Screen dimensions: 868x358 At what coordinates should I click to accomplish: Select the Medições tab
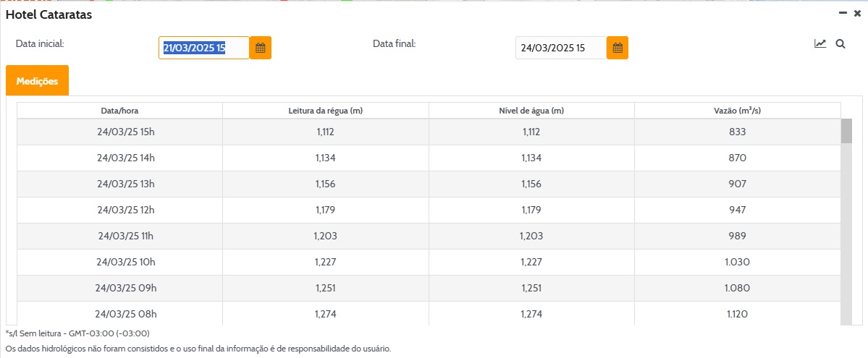(x=37, y=81)
